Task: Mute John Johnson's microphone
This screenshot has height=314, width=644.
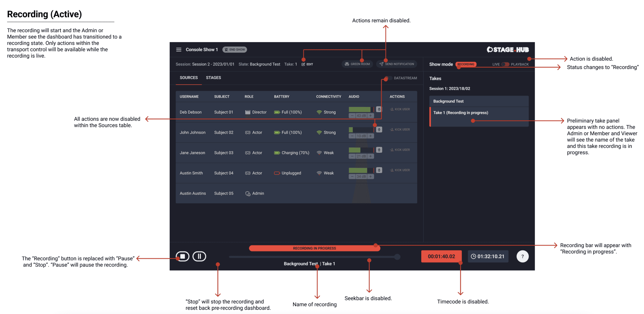Action: (379, 130)
